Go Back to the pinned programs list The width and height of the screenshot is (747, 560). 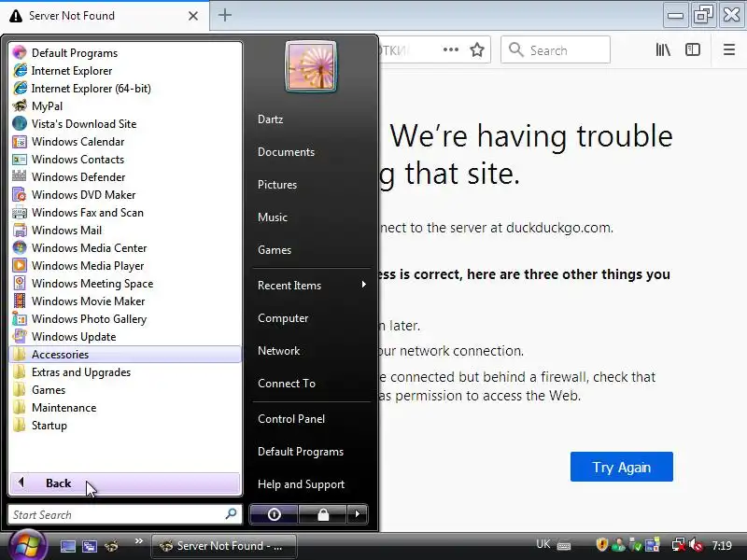coord(125,483)
